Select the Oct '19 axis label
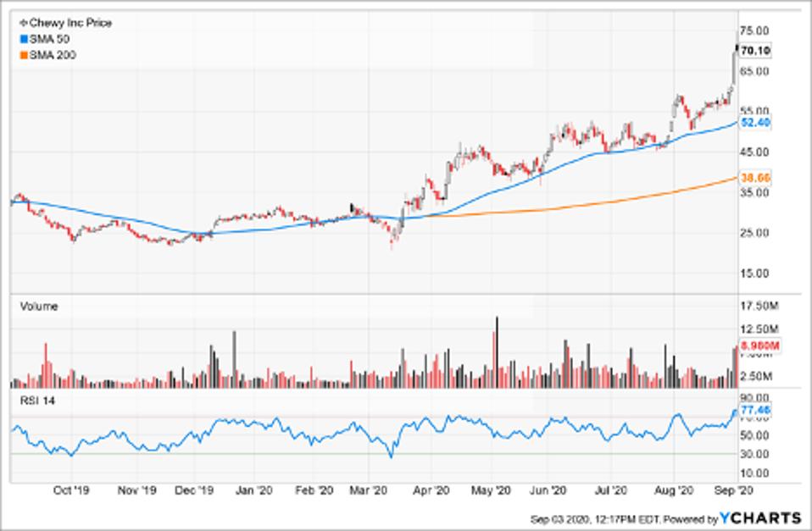This screenshot has width=812, height=531. pyautogui.click(x=72, y=488)
